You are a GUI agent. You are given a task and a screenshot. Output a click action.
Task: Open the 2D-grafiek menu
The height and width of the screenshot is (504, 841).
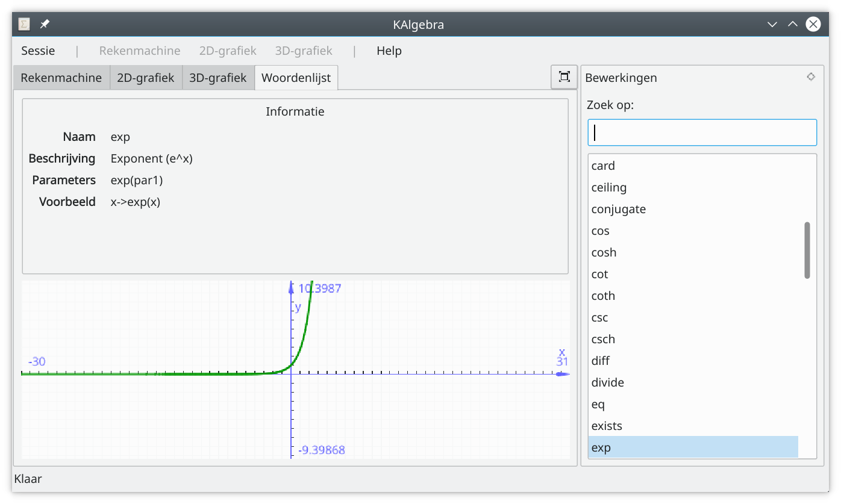click(228, 51)
